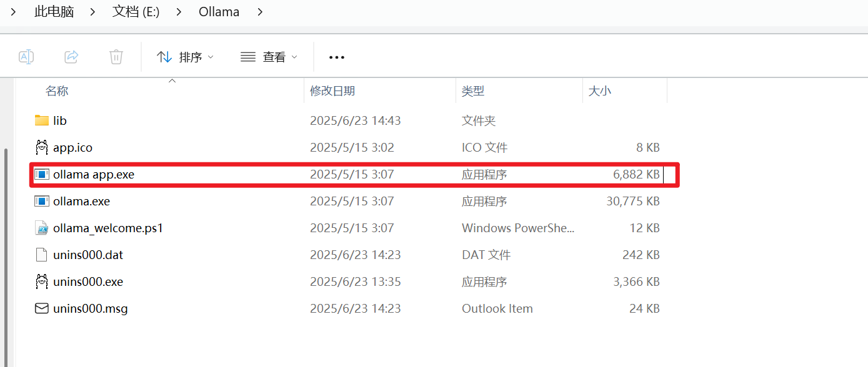Select the lib folder icon

pos(42,120)
